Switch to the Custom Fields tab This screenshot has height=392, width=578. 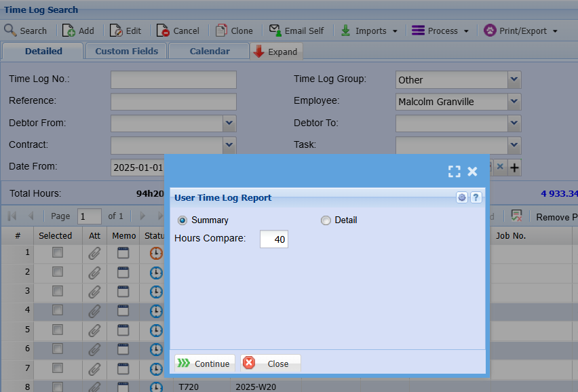[126, 52]
